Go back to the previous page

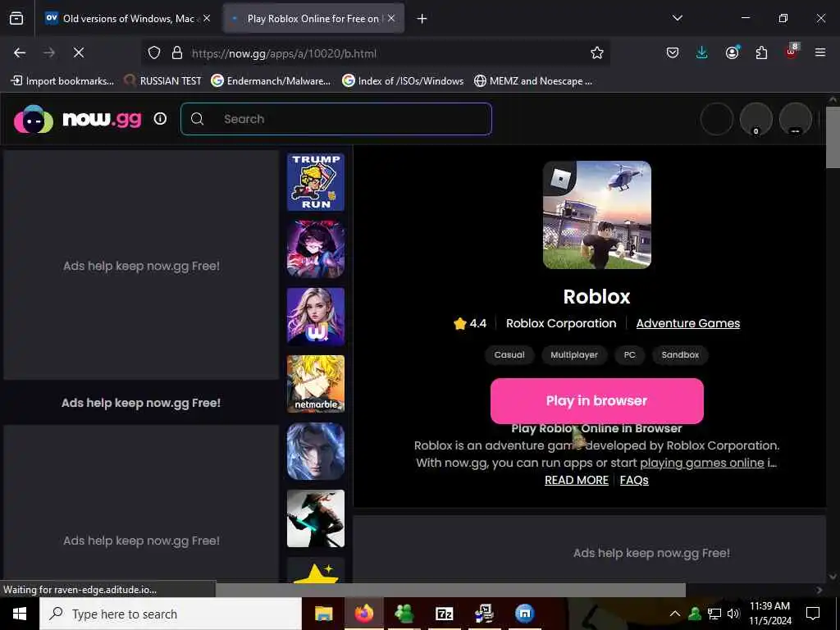click(20, 52)
